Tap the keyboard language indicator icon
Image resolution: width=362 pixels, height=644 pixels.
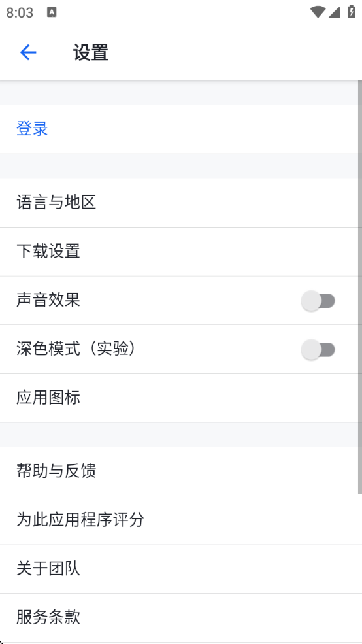(x=52, y=12)
